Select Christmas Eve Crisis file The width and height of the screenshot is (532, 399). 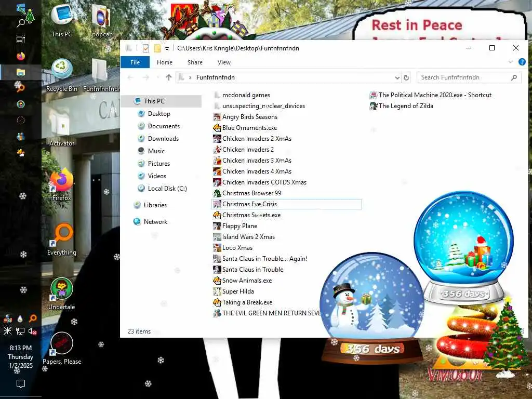point(286,204)
